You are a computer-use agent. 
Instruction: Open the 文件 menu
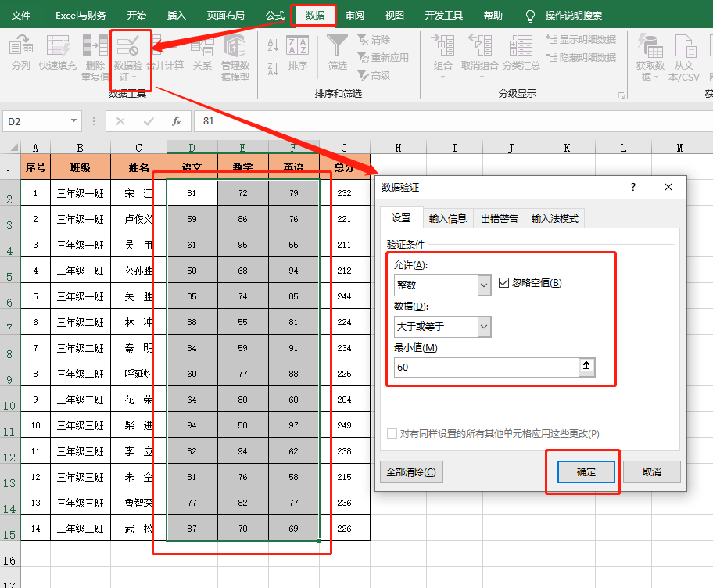pyautogui.click(x=21, y=16)
